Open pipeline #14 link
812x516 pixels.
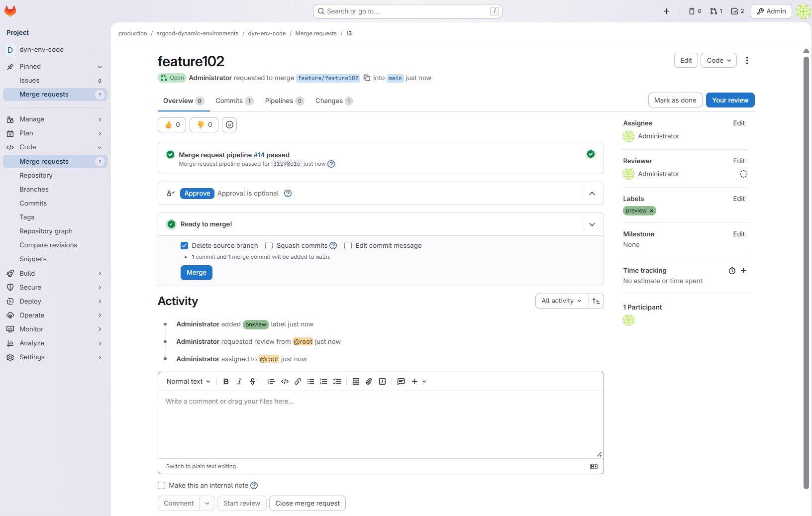click(259, 155)
